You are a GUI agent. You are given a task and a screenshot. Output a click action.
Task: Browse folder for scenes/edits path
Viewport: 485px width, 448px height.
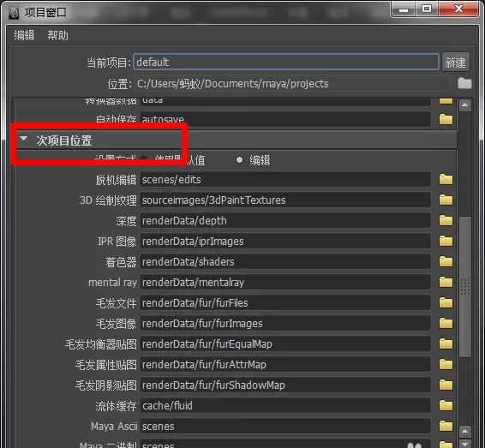coord(446,180)
